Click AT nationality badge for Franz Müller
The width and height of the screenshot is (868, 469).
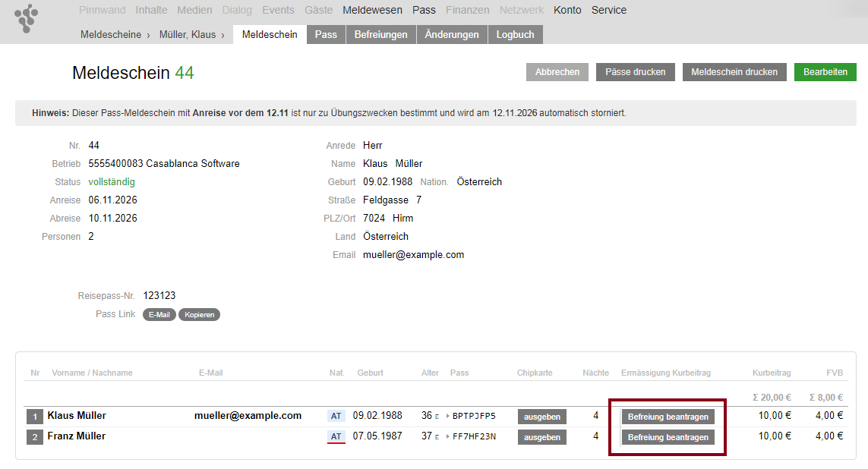coord(336,436)
